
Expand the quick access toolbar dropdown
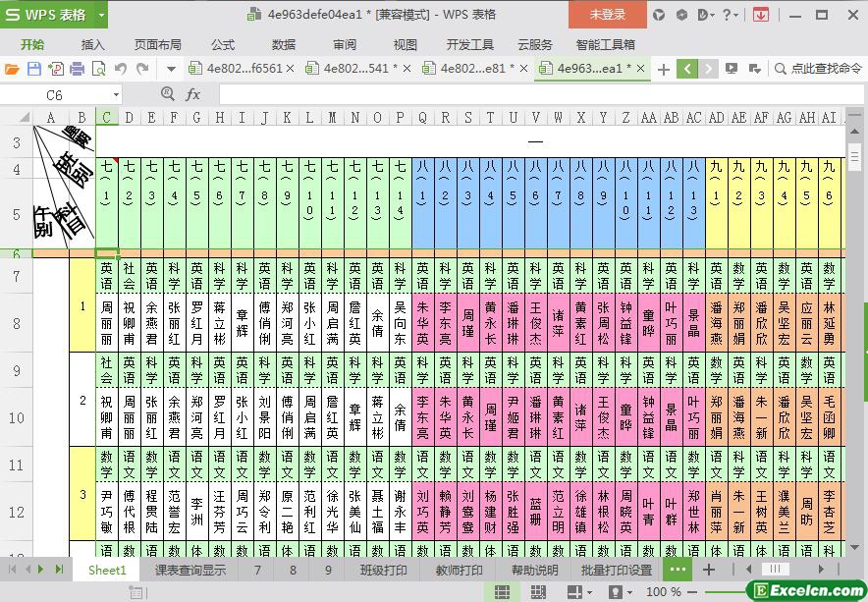pos(171,69)
